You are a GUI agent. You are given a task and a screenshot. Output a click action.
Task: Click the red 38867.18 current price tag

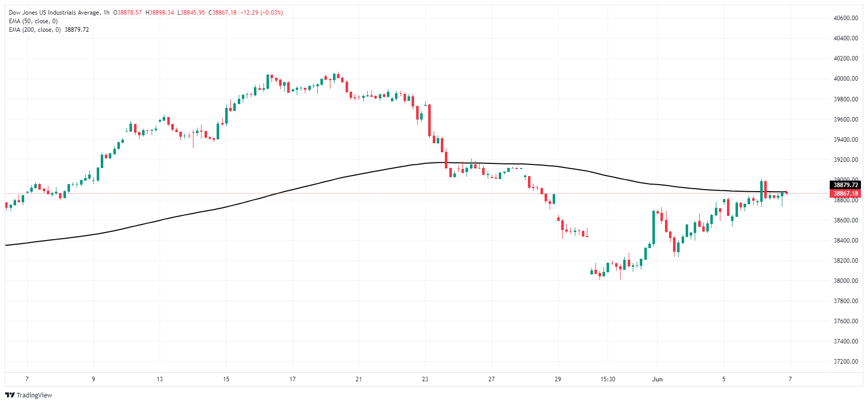point(845,194)
